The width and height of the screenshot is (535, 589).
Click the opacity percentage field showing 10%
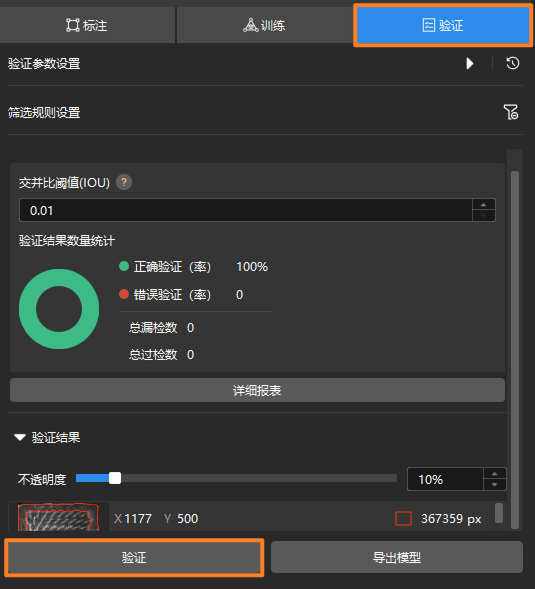pos(445,479)
